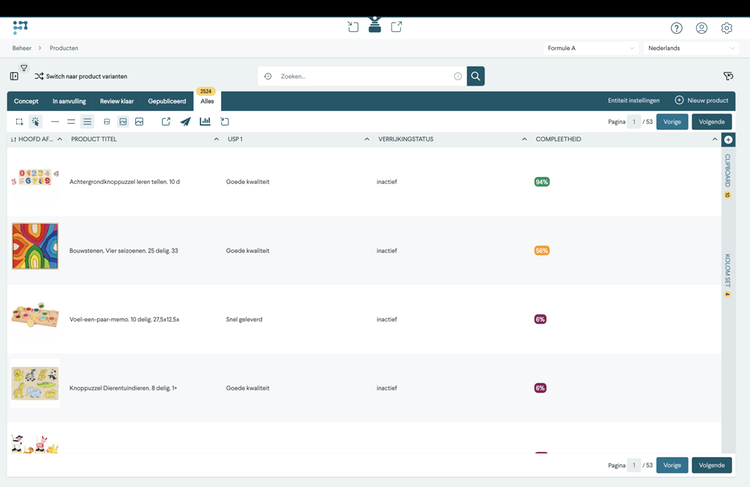750x487 pixels.
Task: Click 'Snel geleverd' USP cell
Action: point(244,319)
